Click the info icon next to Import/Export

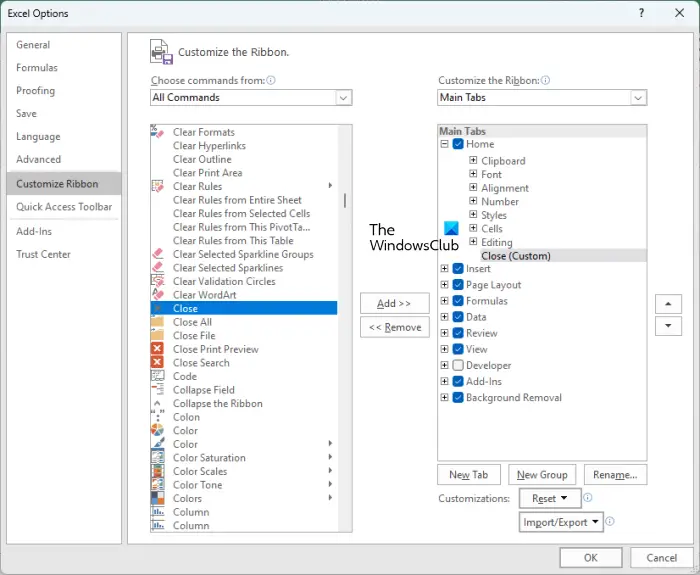point(610,521)
